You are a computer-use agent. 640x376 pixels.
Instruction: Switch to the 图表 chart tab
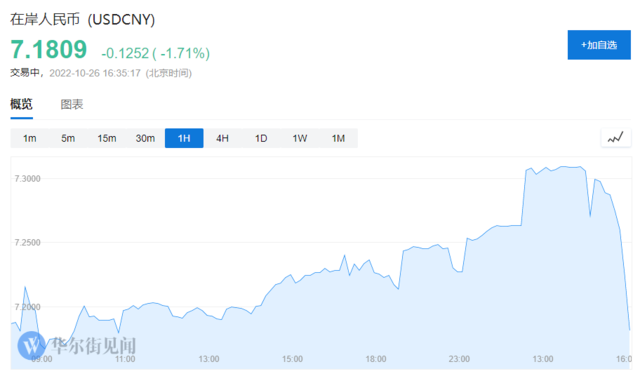tap(72, 105)
